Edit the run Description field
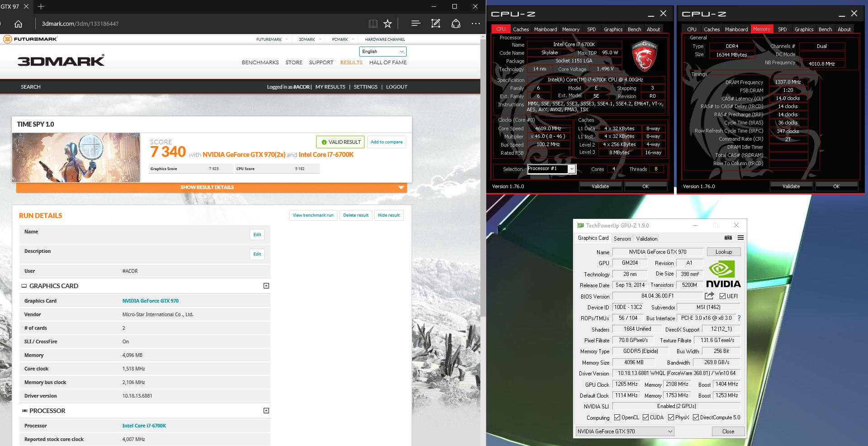The height and width of the screenshot is (446, 868). (257, 254)
